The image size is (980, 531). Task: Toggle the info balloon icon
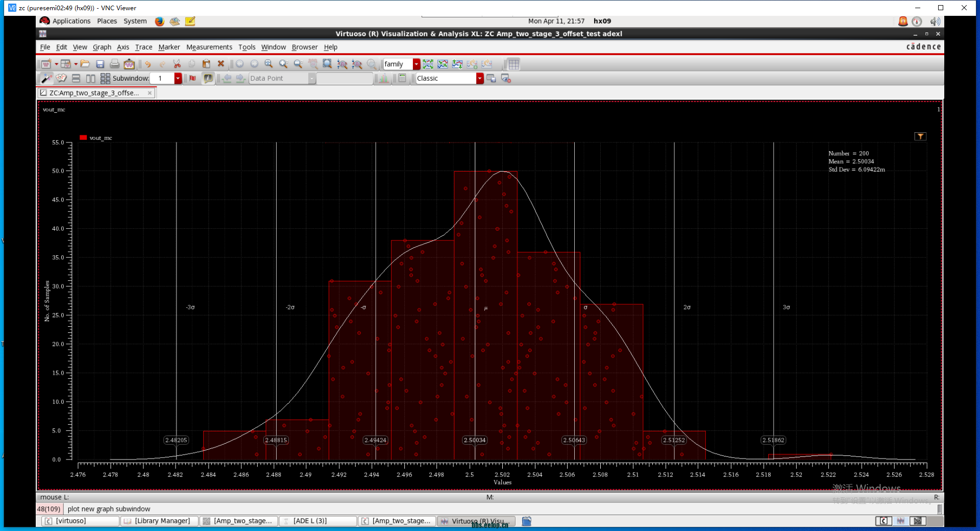[x=208, y=78]
